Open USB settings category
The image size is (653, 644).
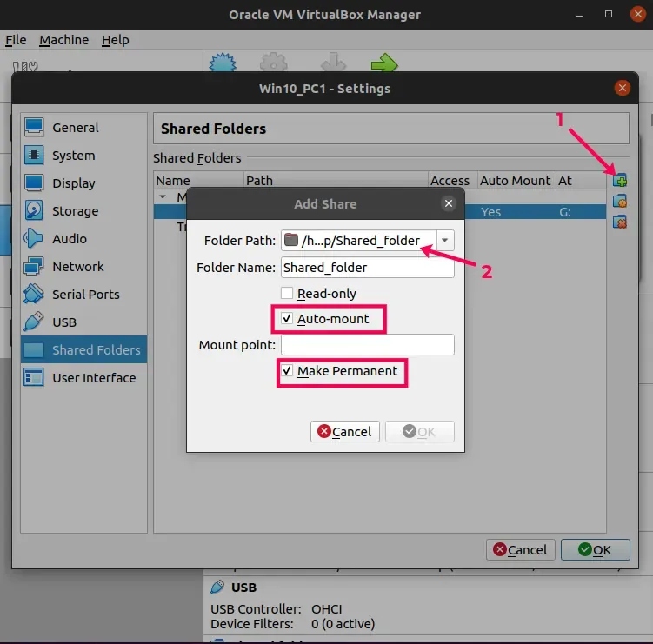click(83, 322)
